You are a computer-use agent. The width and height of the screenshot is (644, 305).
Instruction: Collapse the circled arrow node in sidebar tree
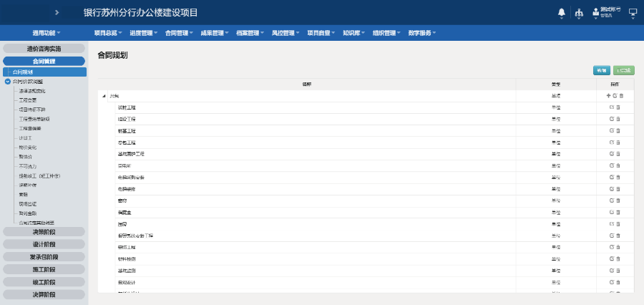pyautogui.click(x=8, y=82)
